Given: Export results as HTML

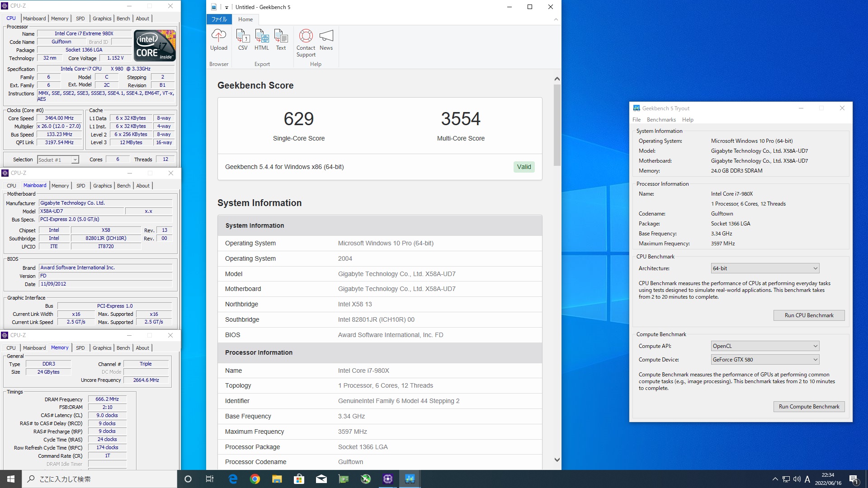Looking at the screenshot, I should tap(262, 40).
